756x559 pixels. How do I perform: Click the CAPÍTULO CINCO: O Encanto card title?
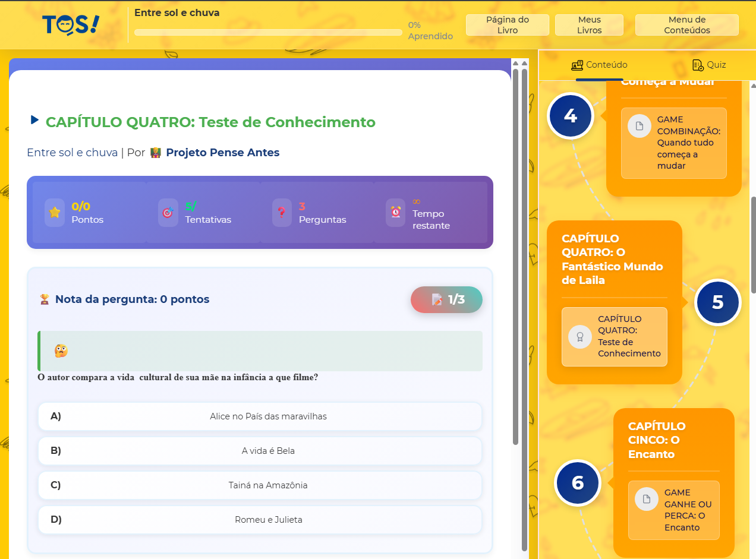click(x=657, y=440)
